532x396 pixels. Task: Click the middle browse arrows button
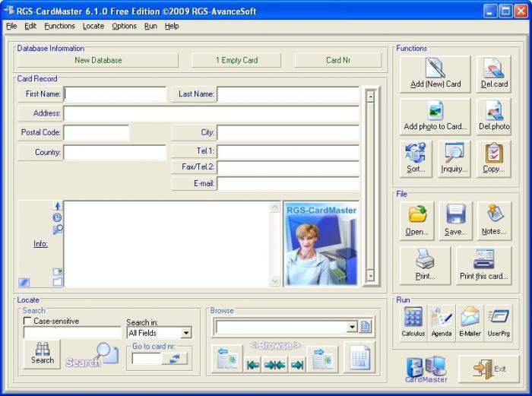click(x=275, y=365)
